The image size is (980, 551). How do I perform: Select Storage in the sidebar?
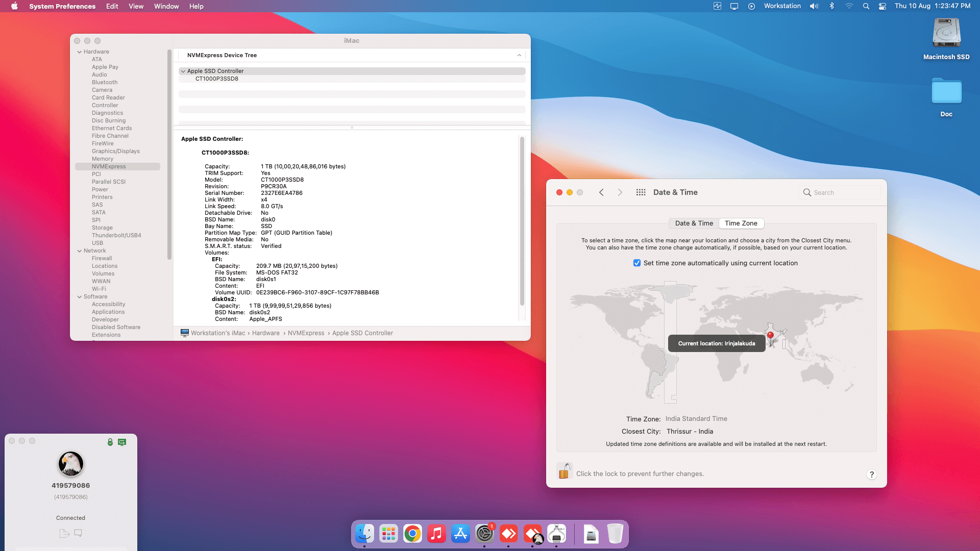(102, 228)
